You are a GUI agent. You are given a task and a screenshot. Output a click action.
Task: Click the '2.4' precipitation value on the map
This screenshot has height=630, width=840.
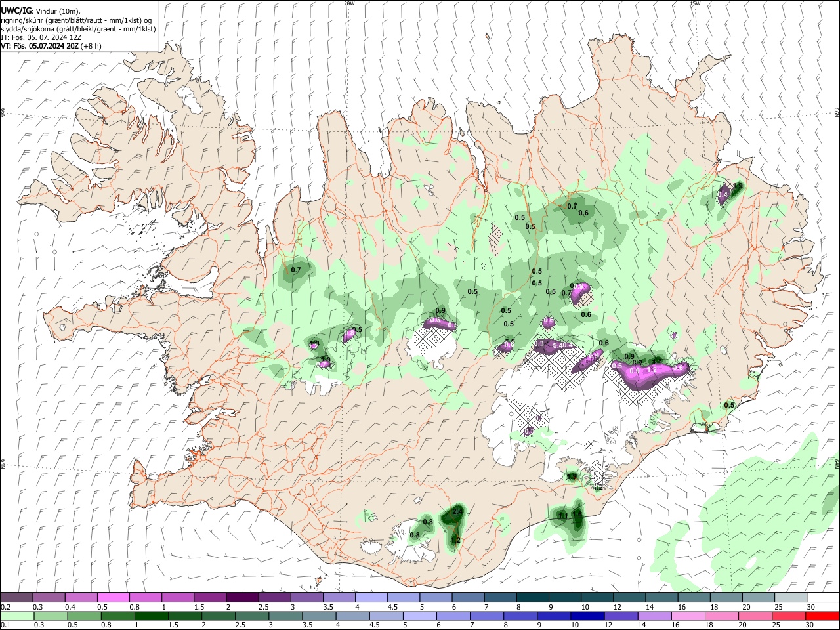click(x=458, y=511)
